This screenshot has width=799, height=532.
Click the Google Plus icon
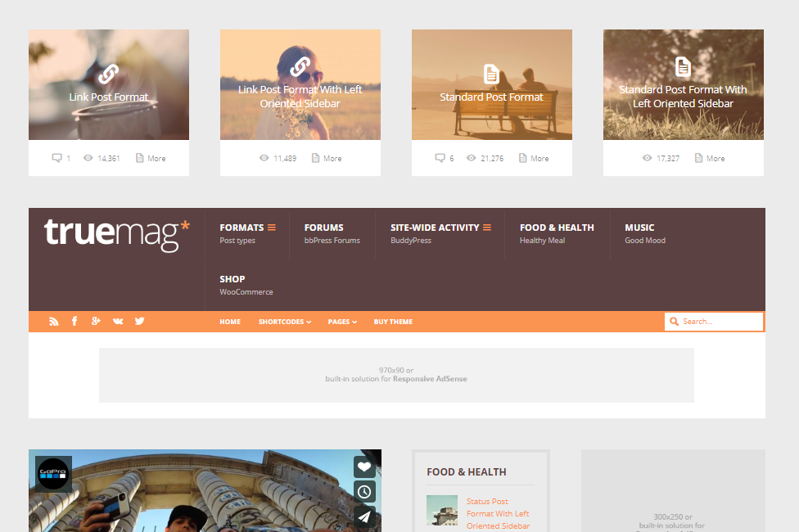click(96, 321)
